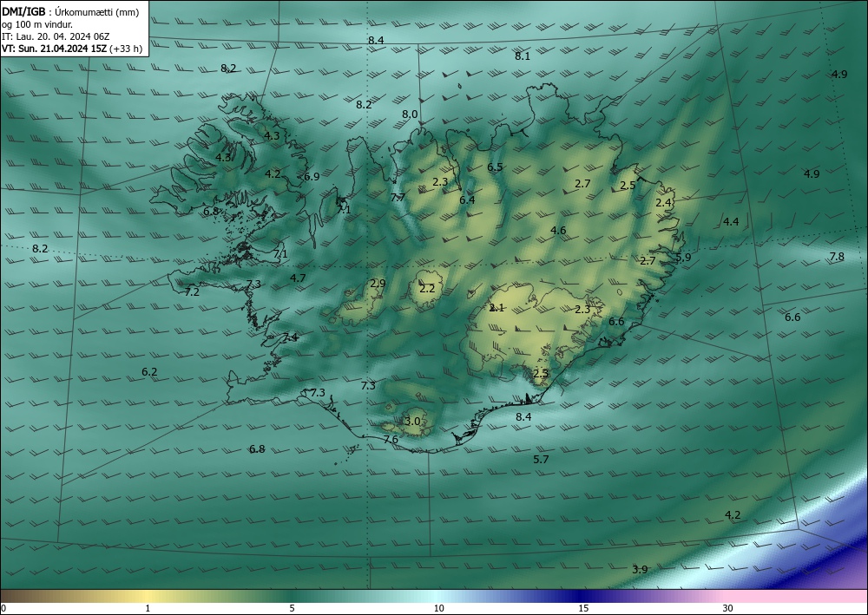Click the '7.4' value on the map
This screenshot has width=868, height=615.
click(x=290, y=337)
